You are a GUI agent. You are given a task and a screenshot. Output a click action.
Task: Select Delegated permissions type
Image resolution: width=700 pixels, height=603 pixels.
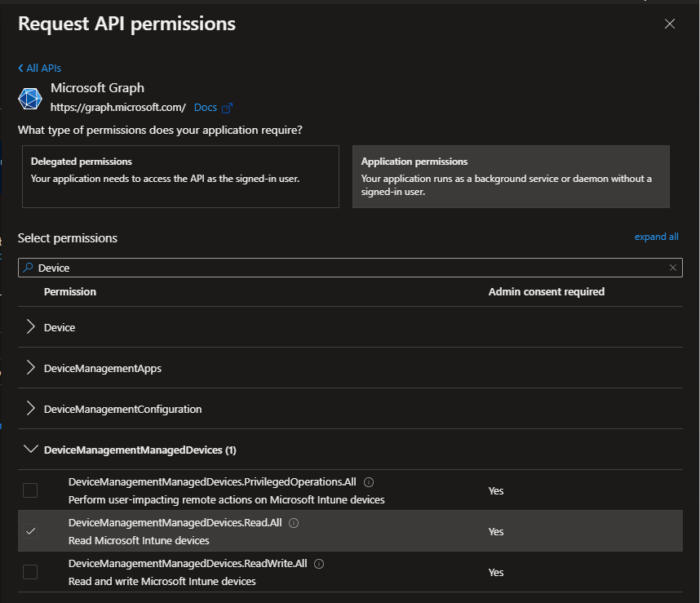pyautogui.click(x=179, y=176)
